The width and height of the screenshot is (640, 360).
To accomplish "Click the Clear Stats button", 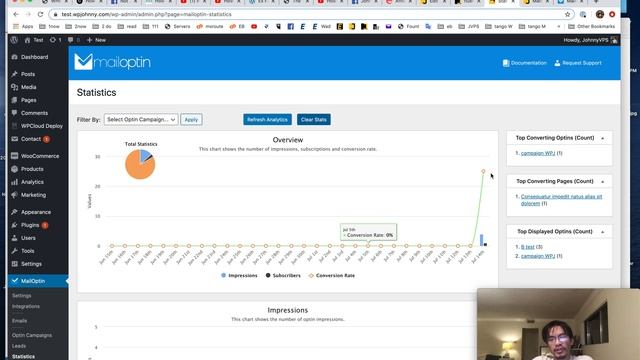I will pos(314,120).
